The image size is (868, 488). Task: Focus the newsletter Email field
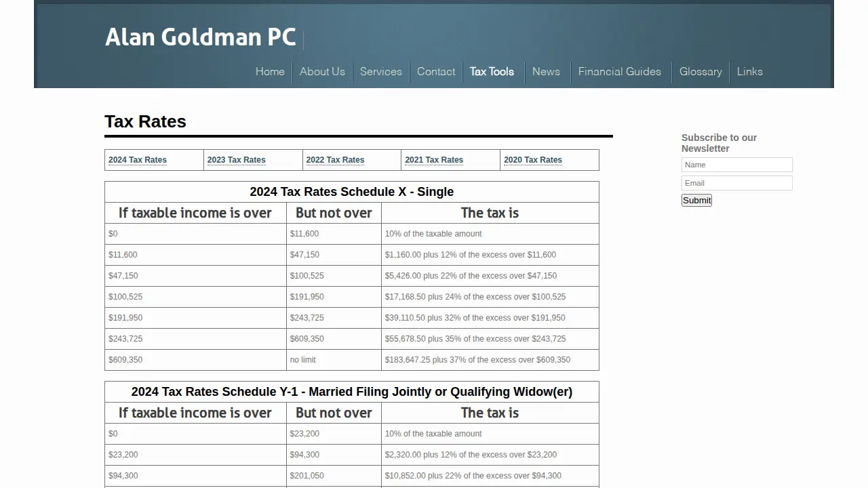pos(736,183)
